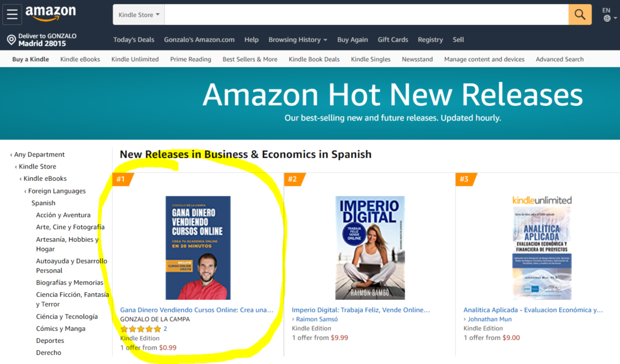Select the Cómics y Manga category
Viewport: 620px width, 364px height.
click(x=61, y=329)
